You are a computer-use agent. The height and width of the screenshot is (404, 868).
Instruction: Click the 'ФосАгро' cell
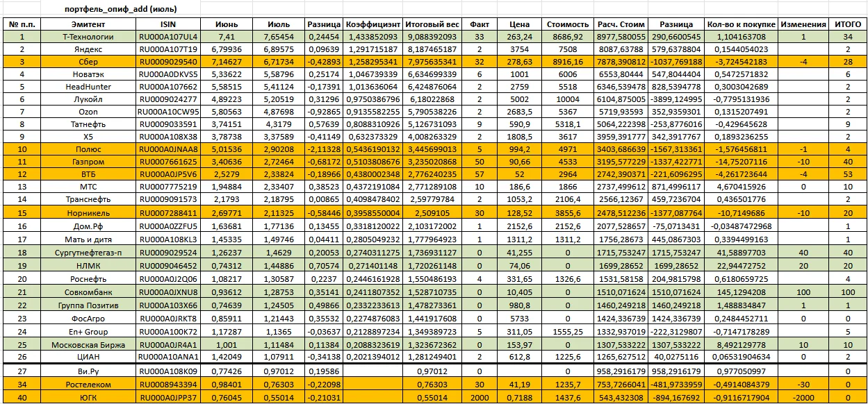pos(88,319)
